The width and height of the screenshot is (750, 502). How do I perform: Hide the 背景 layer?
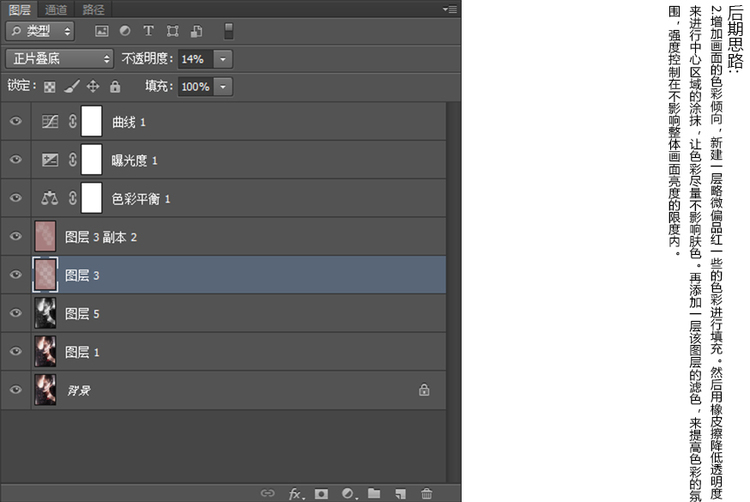click(x=15, y=390)
